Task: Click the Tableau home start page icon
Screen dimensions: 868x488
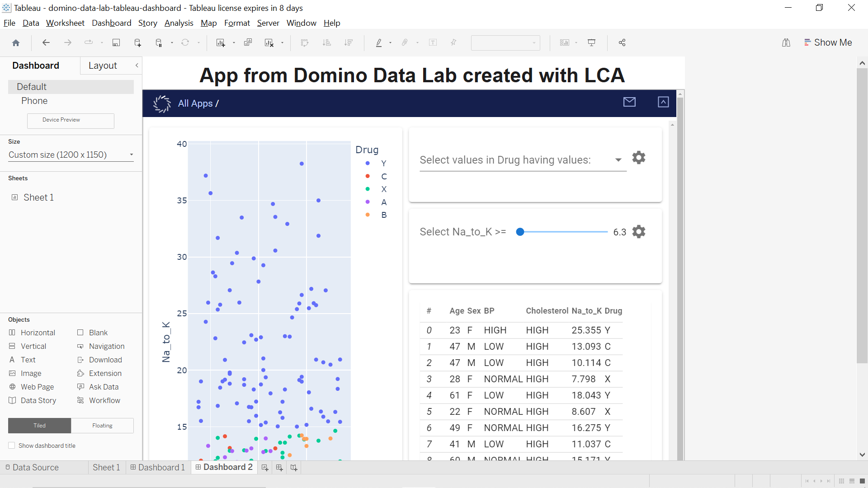Action: tap(16, 42)
